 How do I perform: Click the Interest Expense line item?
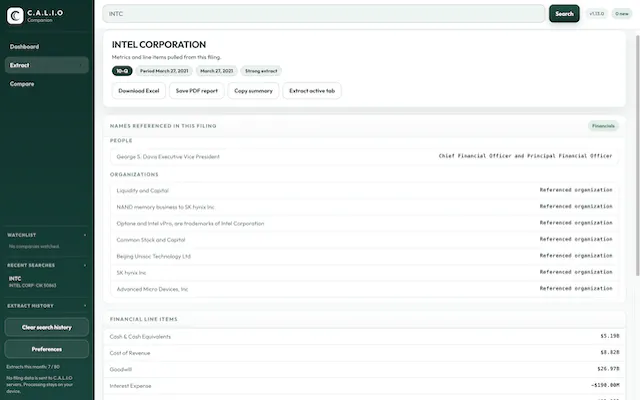364,385
